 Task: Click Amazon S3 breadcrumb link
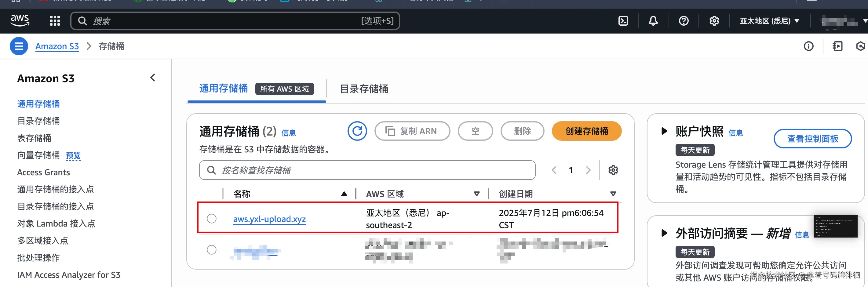(57, 46)
